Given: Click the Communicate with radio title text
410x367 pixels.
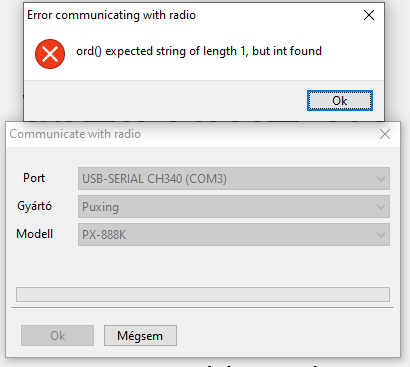Looking at the screenshot, I should pos(75,134).
